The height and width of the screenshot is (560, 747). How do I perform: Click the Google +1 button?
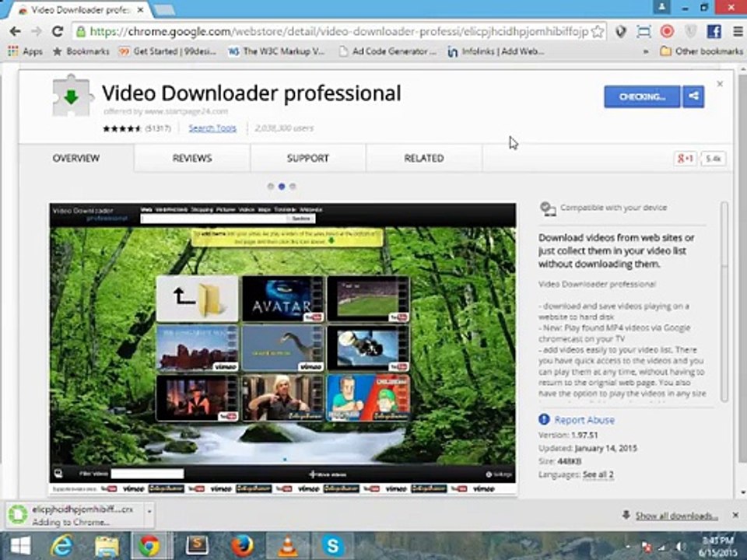click(685, 159)
